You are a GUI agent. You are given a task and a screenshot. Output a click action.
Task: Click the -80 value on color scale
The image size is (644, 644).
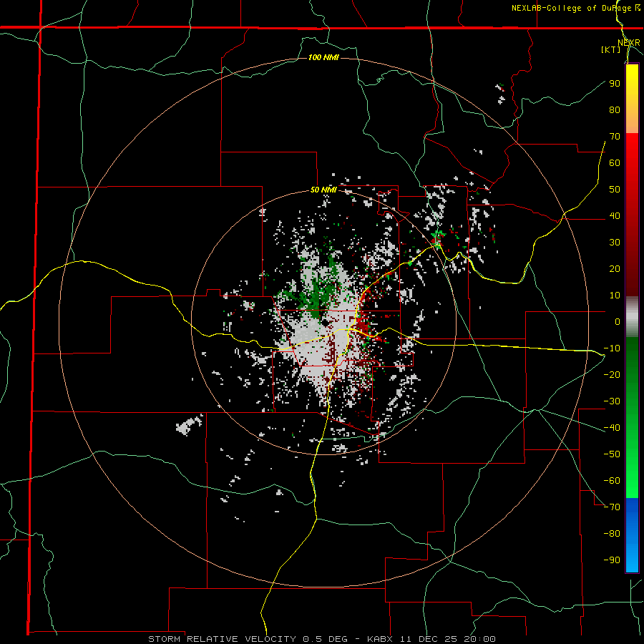coord(612,534)
